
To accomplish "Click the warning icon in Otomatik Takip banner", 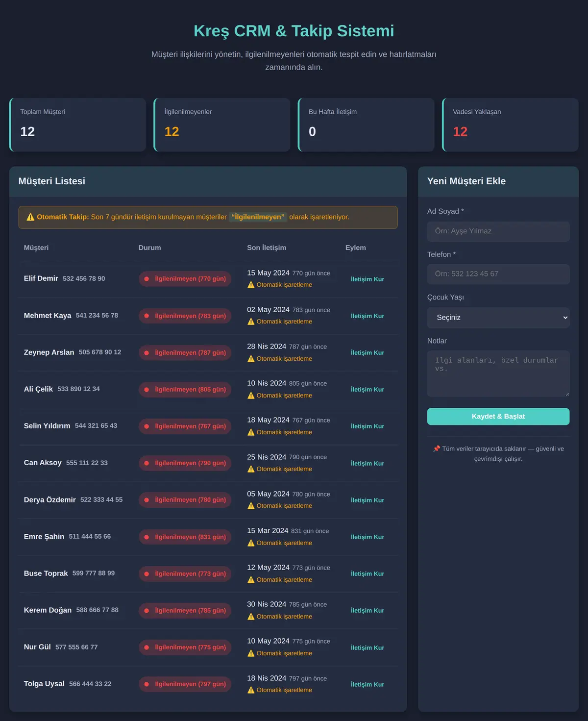I will click(x=30, y=217).
